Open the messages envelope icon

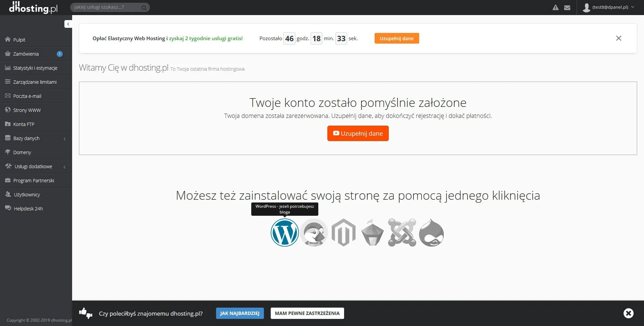(567, 7)
